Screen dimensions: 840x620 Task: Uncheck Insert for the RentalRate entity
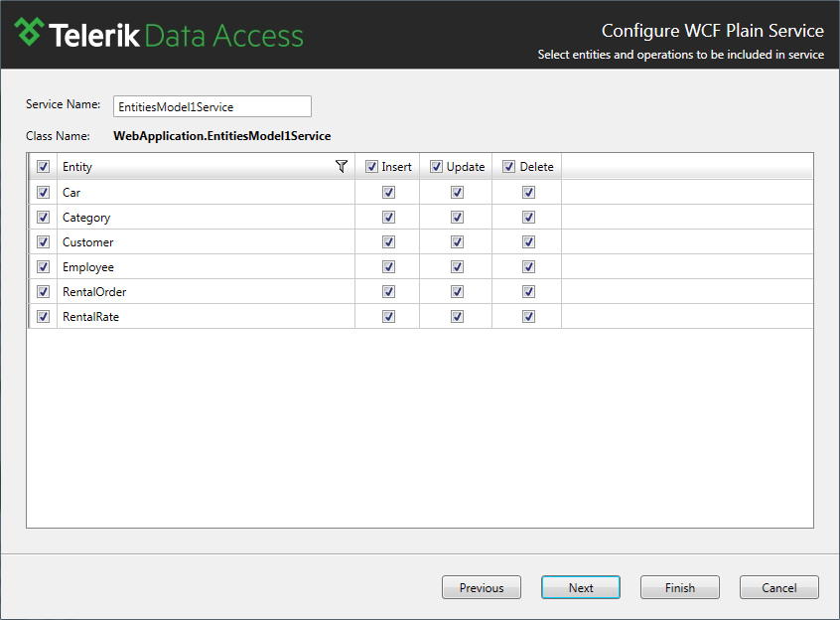point(389,317)
